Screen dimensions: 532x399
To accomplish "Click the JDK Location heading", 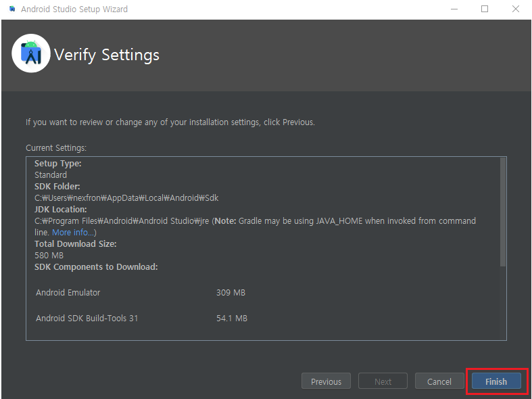I will tap(61, 210).
